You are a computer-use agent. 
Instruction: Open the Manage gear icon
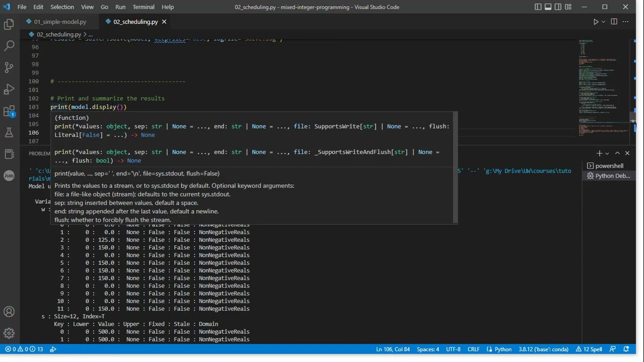[x=9, y=333]
